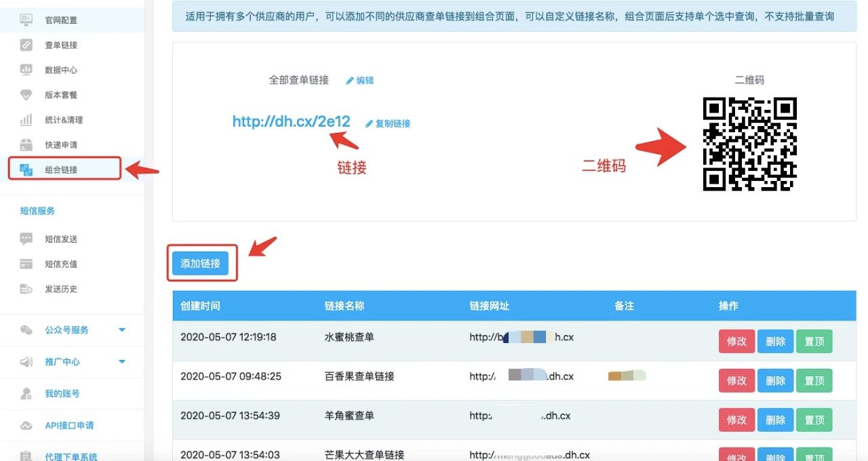Image resolution: width=868 pixels, height=461 pixels.
Task: Click the 官网配置 monitor icon
Action: click(26, 20)
